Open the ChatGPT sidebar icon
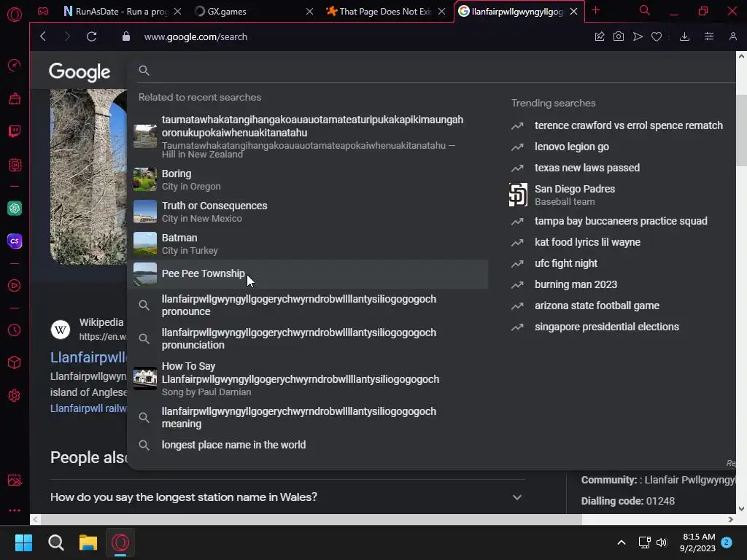 pyautogui.click(x=15, y=208)
